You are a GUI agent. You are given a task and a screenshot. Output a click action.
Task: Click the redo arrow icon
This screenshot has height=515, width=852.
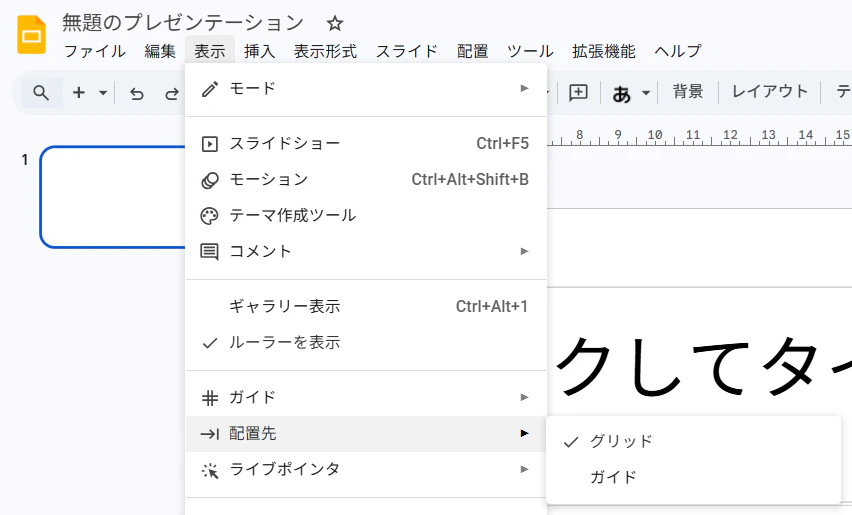coord(172,94)
